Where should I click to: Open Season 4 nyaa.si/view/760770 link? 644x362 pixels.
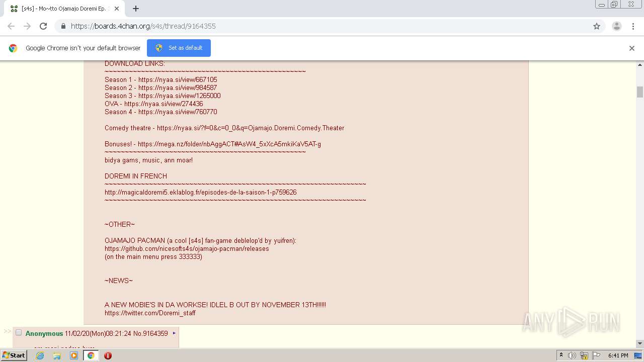coord(178,112)
